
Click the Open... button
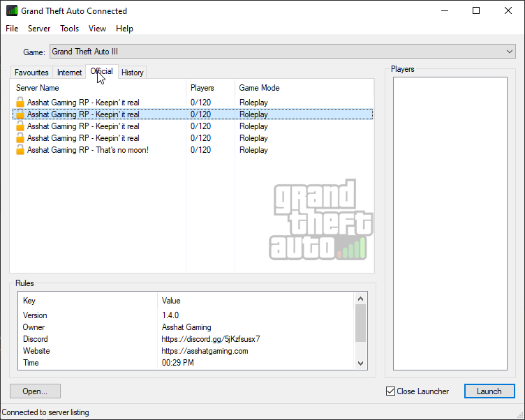coord(35,391)
